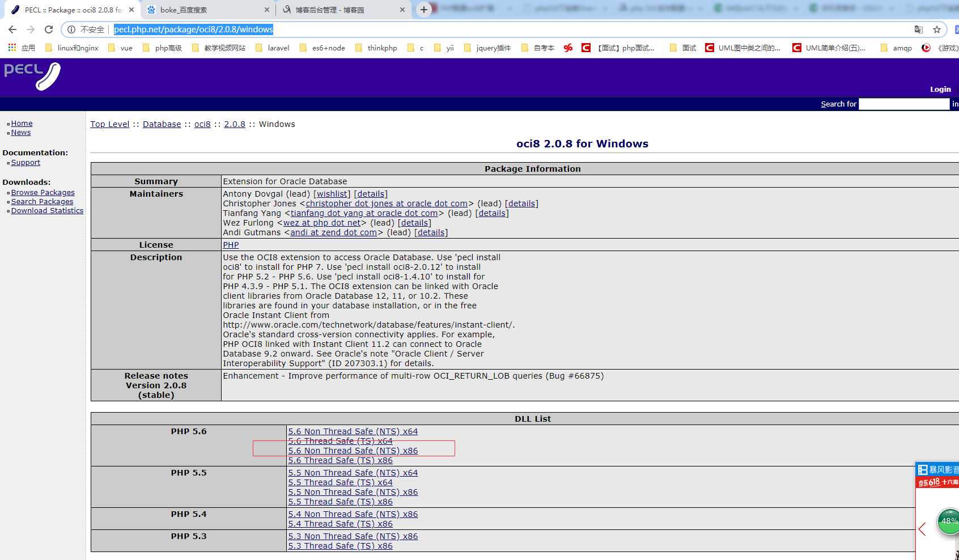Open the linux和nginx bookmark folder
The image size is (959, 560).
(x=71, y=48)
